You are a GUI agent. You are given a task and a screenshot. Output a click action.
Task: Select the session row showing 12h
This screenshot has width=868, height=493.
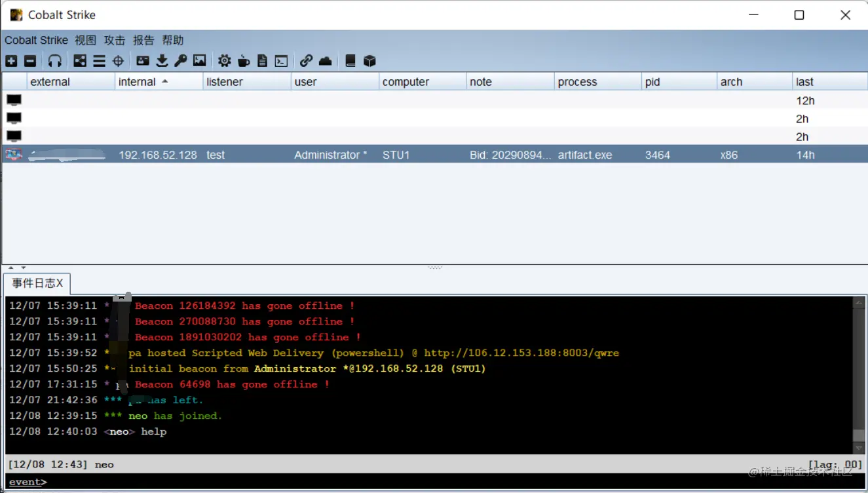pyautogui.click(x=434, y=100)
